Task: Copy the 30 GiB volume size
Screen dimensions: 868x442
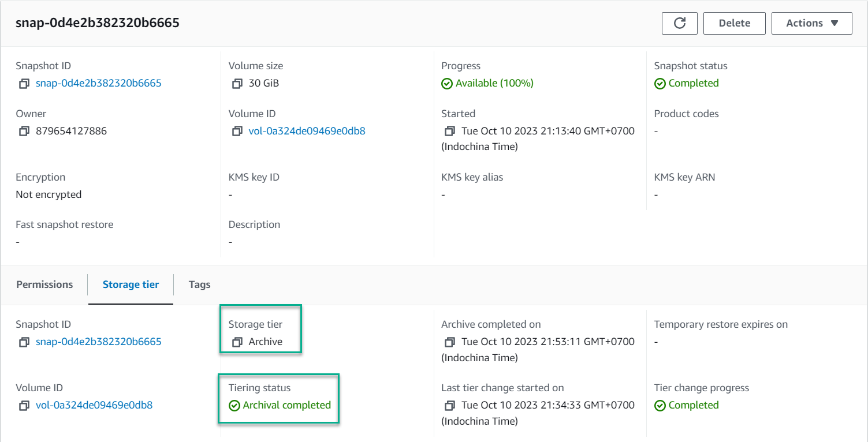Action: [237, 84]
